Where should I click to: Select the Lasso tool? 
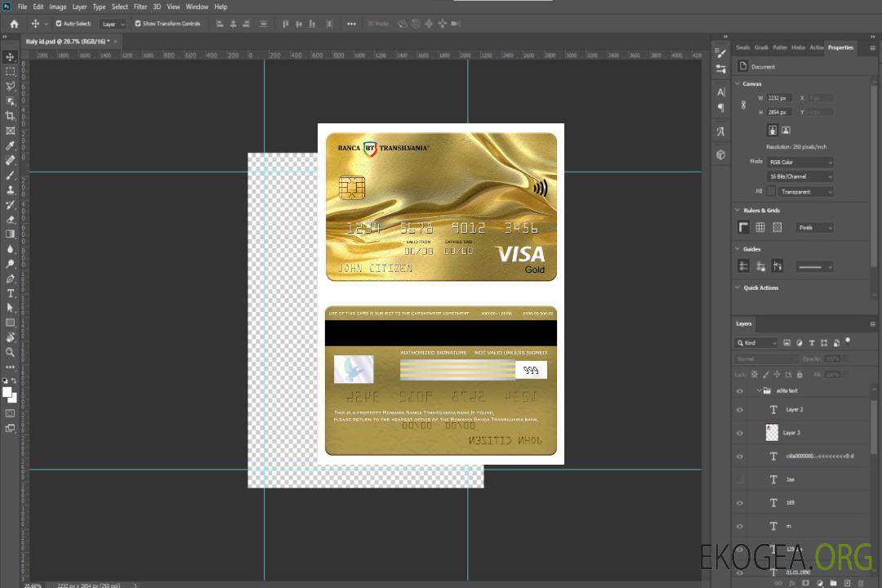coord(10,86)
